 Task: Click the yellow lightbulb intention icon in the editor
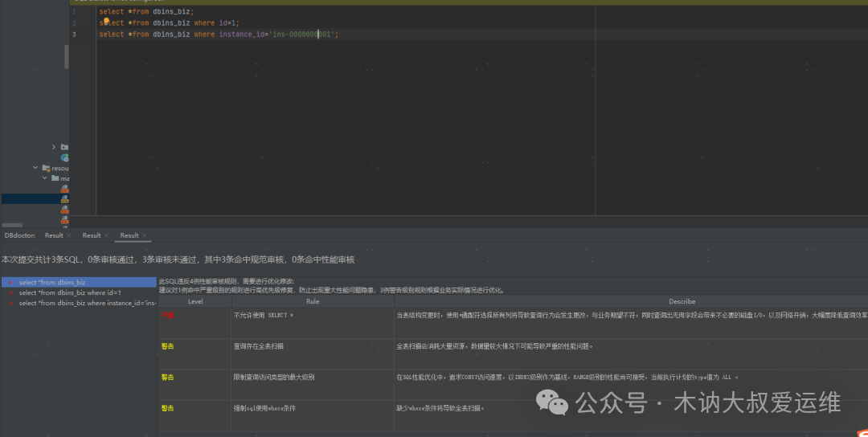pyautogui.click(x=106, y=21)
